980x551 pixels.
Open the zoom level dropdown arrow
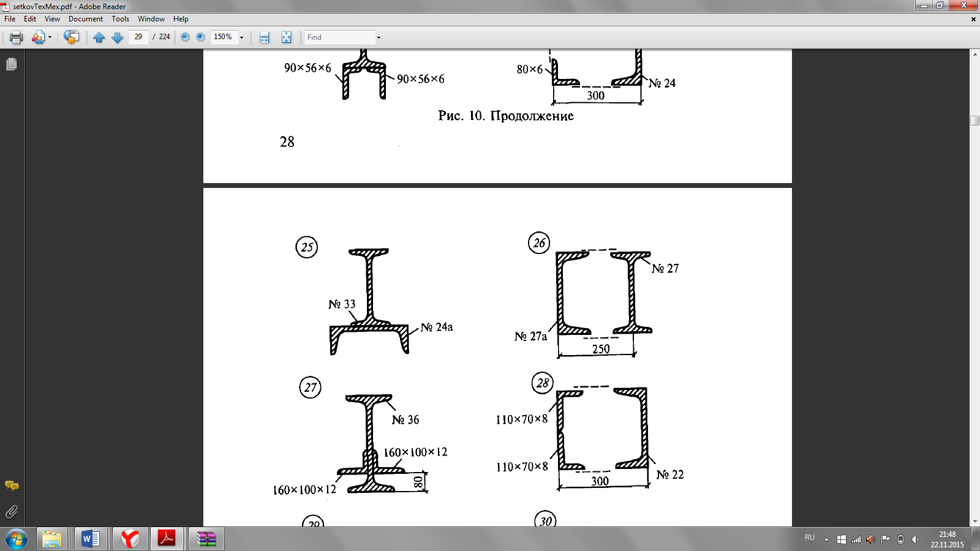[x=241, y=37]
